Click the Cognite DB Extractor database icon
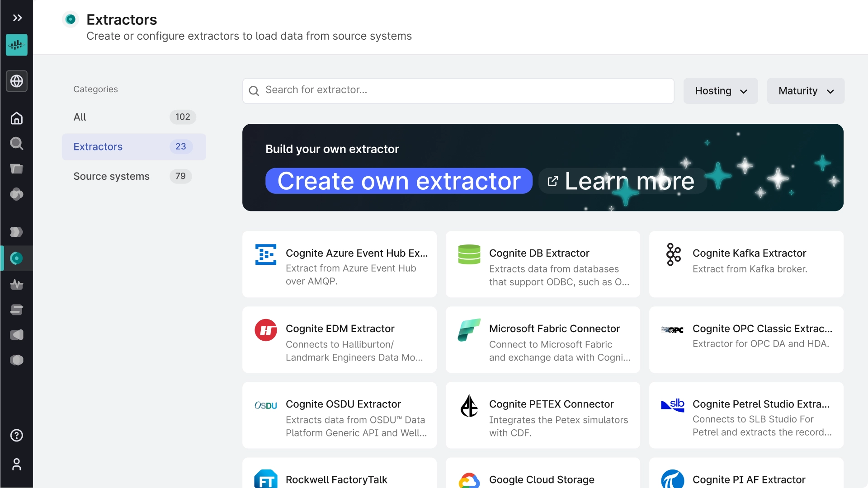Viewport: 868px width, 488px height. tap(469, 254)
